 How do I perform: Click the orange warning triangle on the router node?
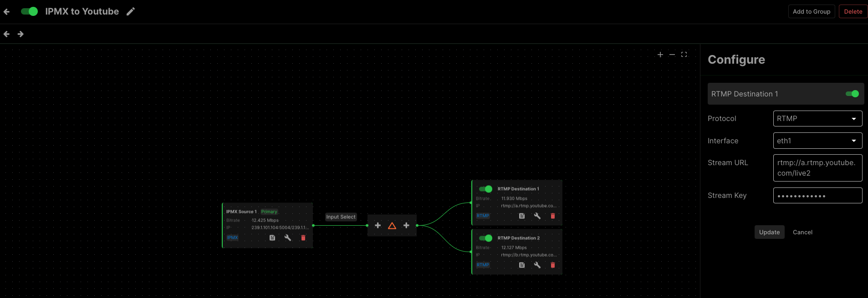point(392,226)
